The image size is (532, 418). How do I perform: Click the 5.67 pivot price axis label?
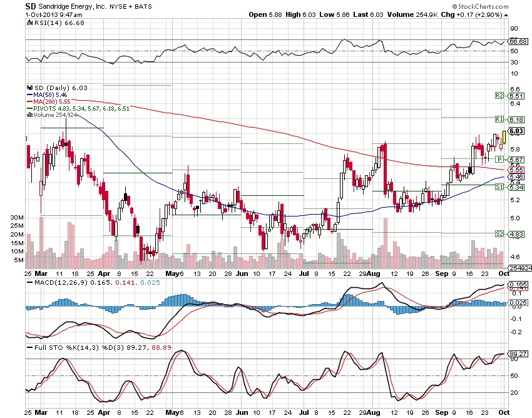tap(516, 160)
